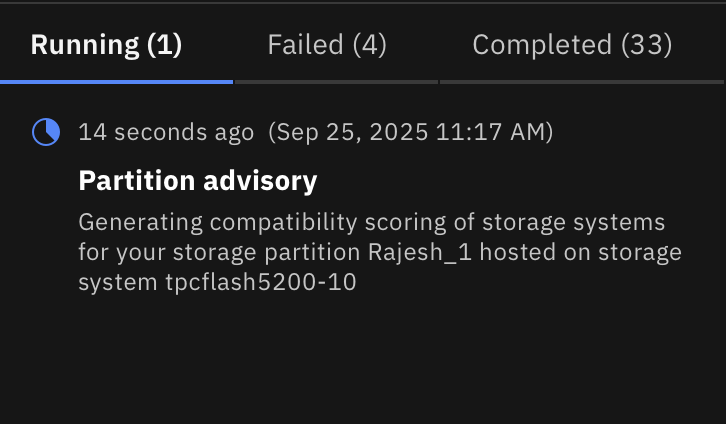Click the gray underline beneath the Failed tab
Image resolution: width=726 pixels, height=424 pixels.
tap(336, 81)
